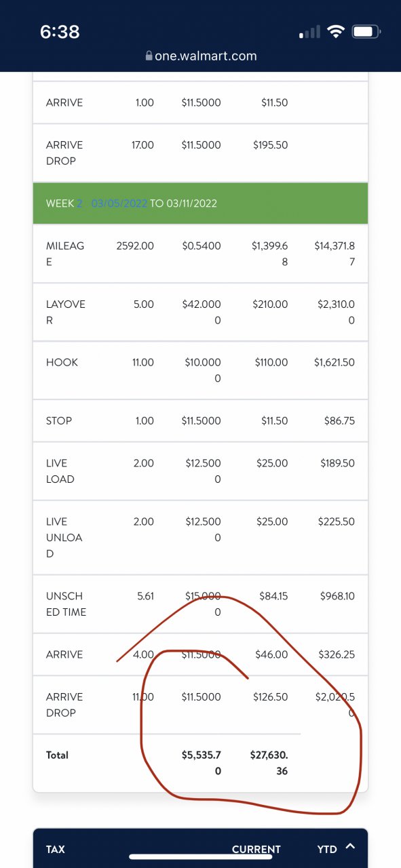Tap the YTD column header in TAX bar
This screenshot has width=401, height=868.
[327, 849]
